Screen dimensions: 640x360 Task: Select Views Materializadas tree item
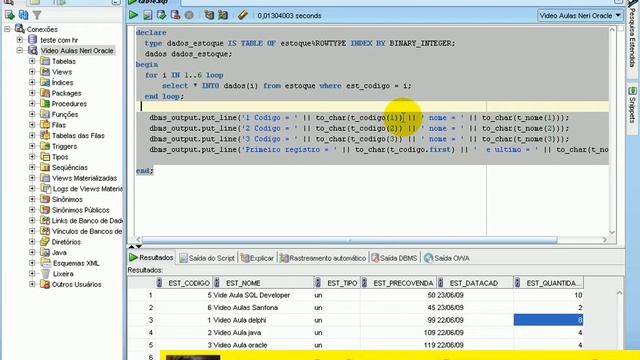(x=84, y=178)
